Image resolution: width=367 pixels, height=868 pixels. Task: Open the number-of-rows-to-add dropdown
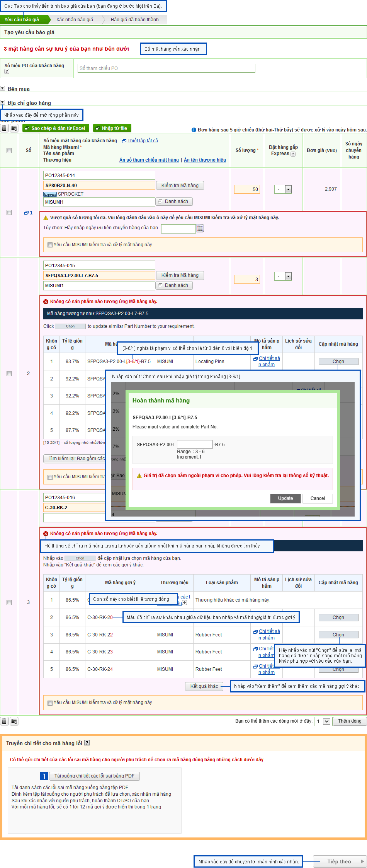(x=323, y=721)
